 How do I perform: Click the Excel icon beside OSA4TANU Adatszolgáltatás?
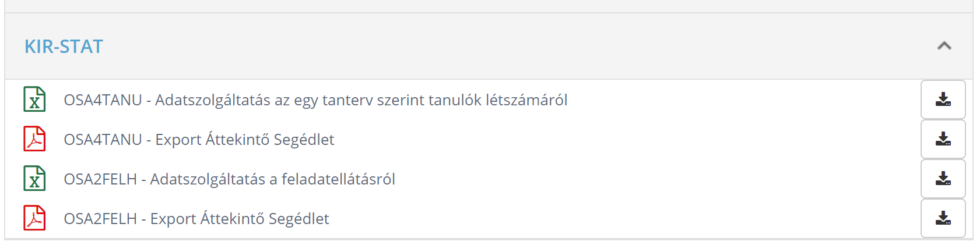point(34,100)
